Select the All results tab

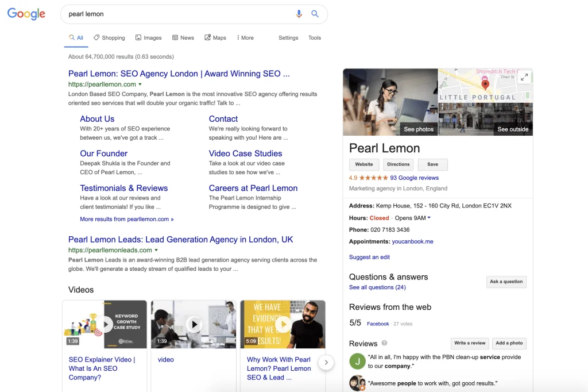pyautogui.click(x=76, y=37)
